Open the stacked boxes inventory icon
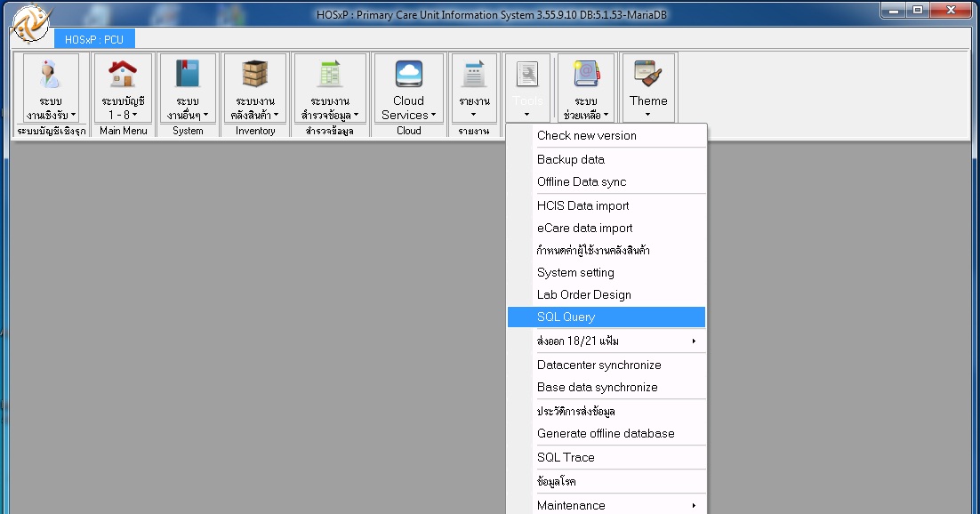Viewport: 980px width, 514px height. click(x=255, y=74)
